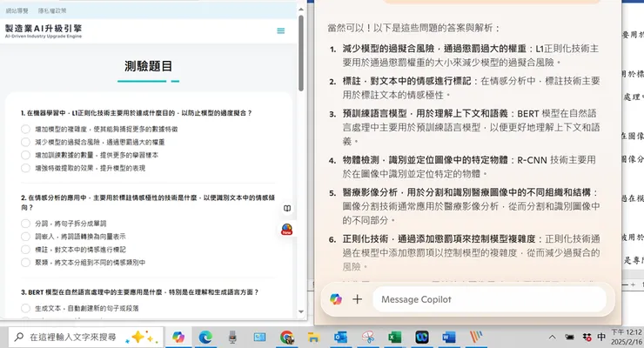Open Outlook from the taskbar
The height and width of the screenshot is (348, 644).
[340, 338]
